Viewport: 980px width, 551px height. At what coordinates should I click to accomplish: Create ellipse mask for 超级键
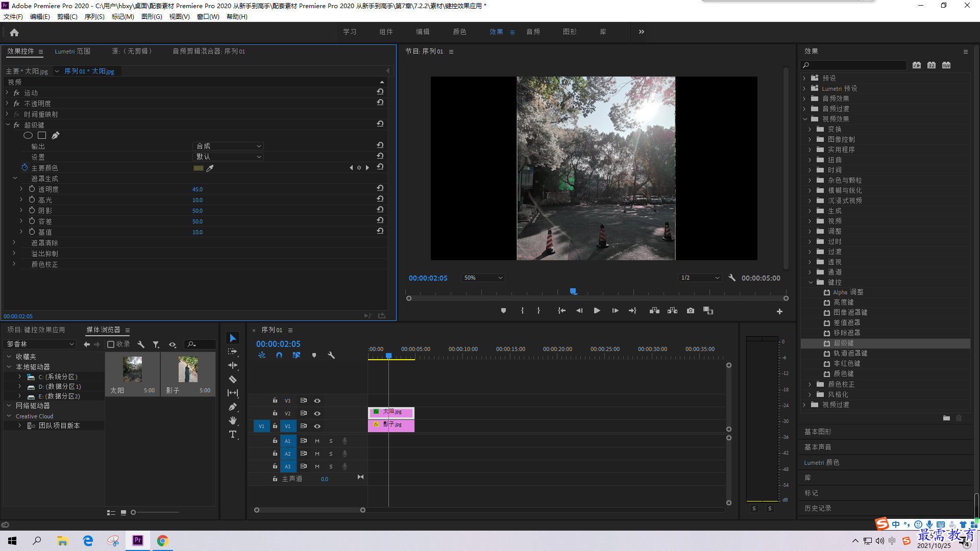pyautogui.click(x=28, y=135)
